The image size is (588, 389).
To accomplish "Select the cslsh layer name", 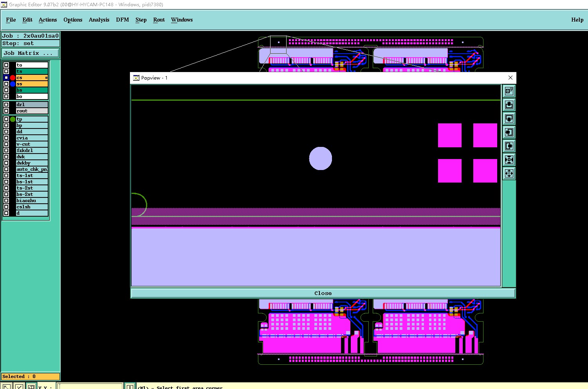I will pyautogui.click(x=32, y=207).
